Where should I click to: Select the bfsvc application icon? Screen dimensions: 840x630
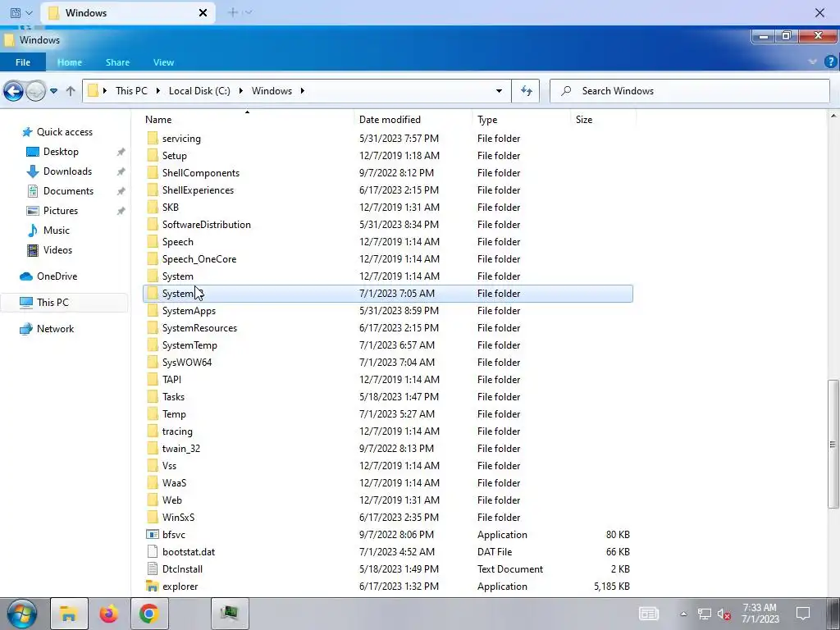(153, 535)
